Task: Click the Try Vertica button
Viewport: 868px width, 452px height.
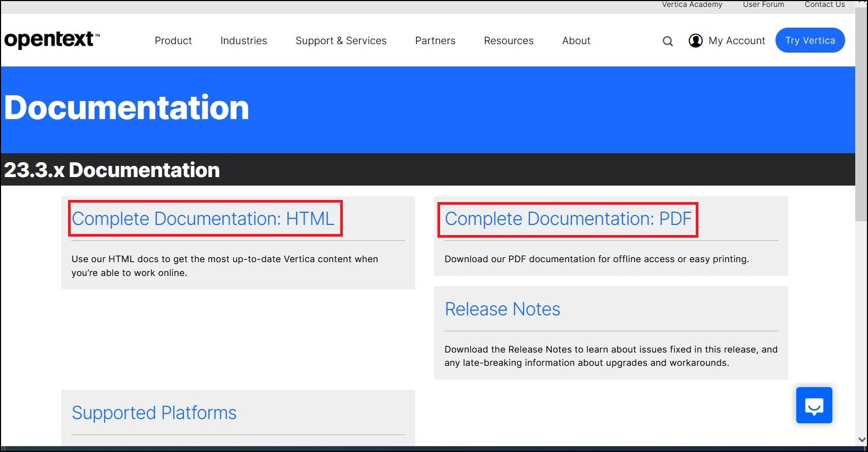Action: pos(810,40)
